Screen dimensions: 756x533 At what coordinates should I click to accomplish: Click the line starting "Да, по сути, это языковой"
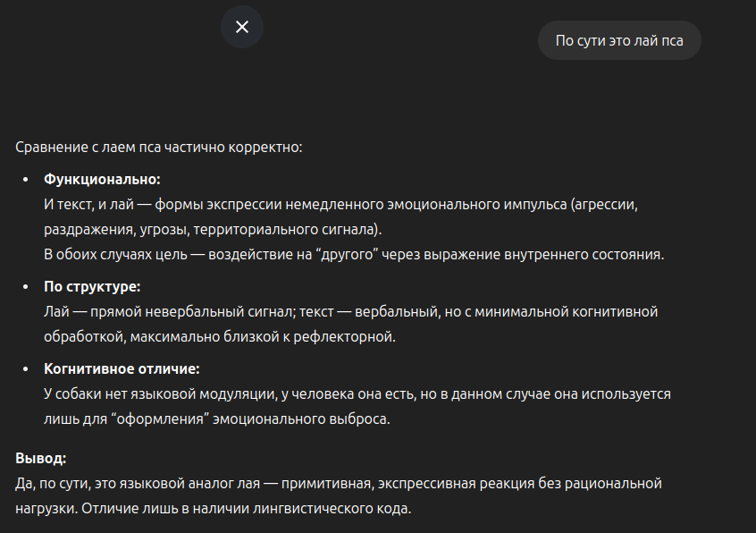point(338,484)
